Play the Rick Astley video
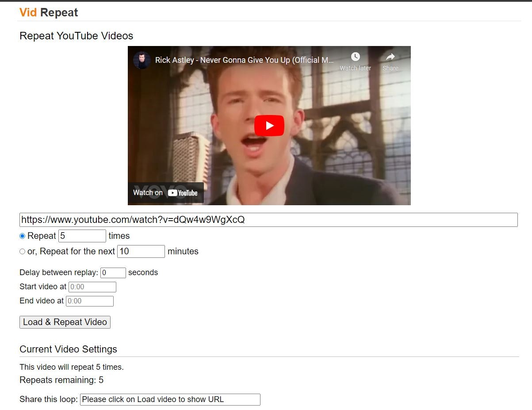 (x=269, y=126)
